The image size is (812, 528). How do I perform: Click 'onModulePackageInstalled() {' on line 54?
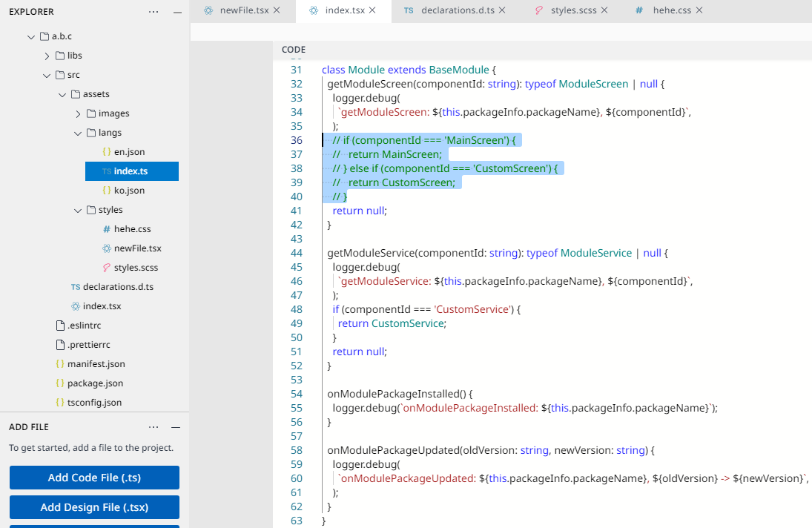pos(400,394)
